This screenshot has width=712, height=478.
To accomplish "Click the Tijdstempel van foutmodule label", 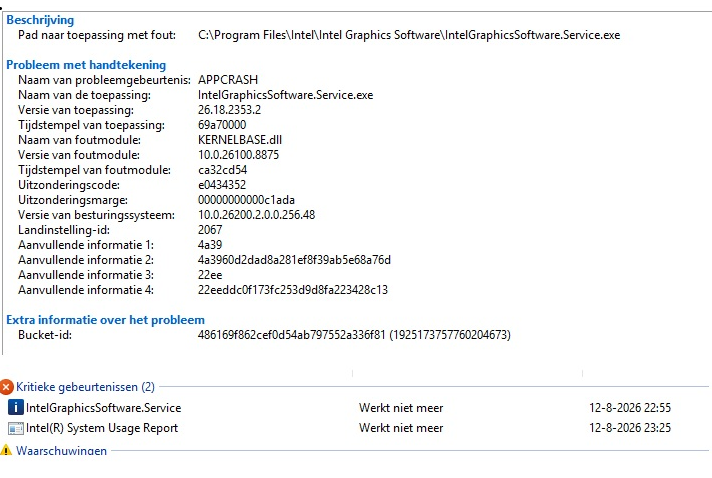I will (x=94, y=170).
